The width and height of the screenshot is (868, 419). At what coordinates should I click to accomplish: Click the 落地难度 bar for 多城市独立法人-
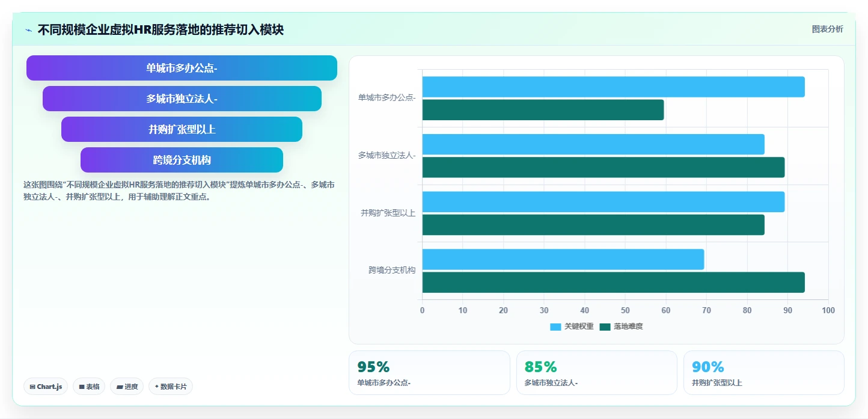[603, 167]
